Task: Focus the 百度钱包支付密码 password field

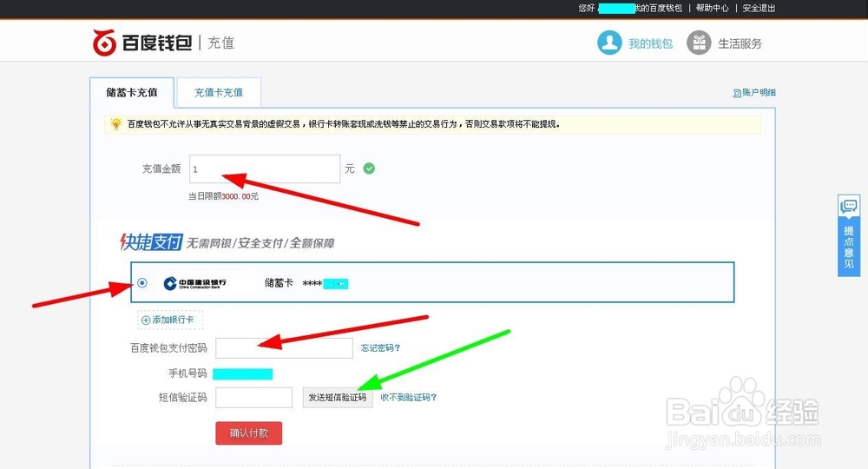Action: pos(285,347)
